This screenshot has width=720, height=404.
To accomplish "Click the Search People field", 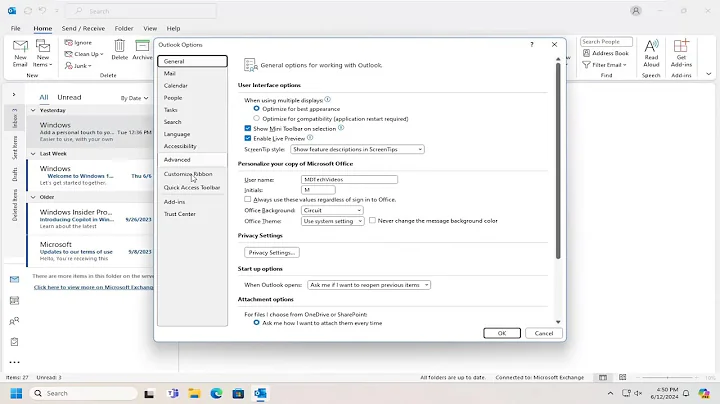I will [x=606, y=42].
